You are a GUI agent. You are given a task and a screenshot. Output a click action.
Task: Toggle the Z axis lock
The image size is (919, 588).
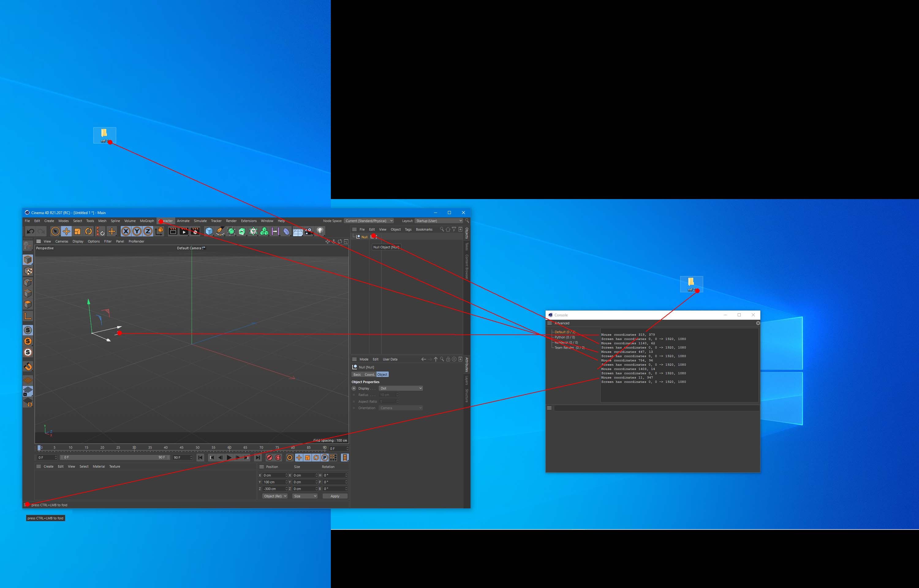(x=148, y=232)
